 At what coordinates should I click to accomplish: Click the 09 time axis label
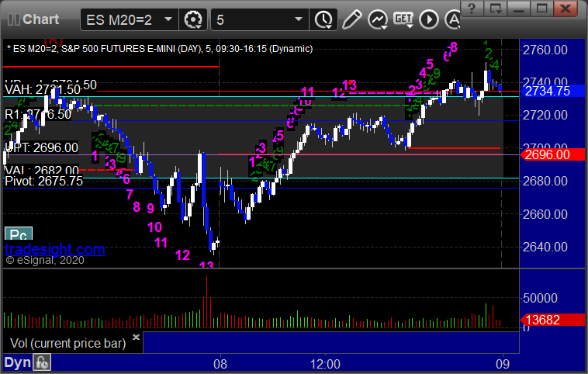[503, 364]
